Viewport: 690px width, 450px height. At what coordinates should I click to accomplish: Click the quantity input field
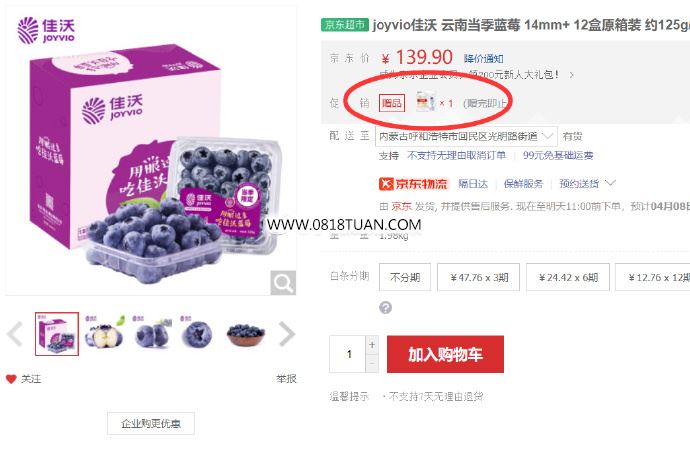(348, 354)
